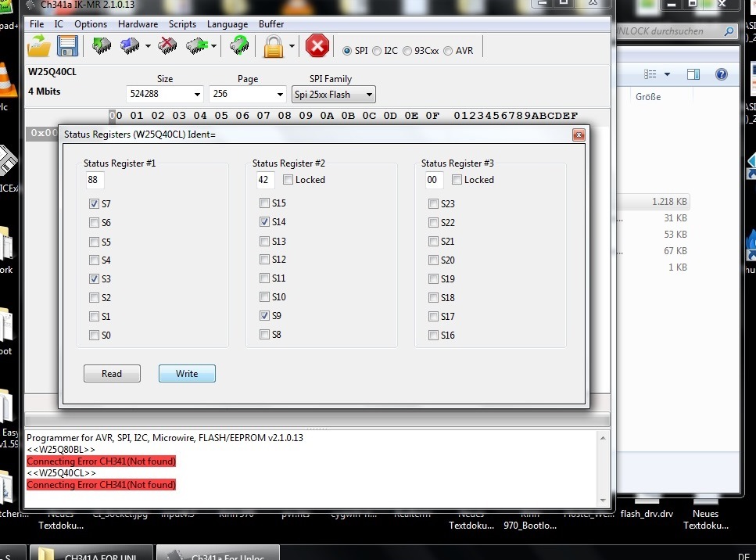Toggle the S15 bit checkbox
This screenshot has height=560, width=756.
click(264, 203)
